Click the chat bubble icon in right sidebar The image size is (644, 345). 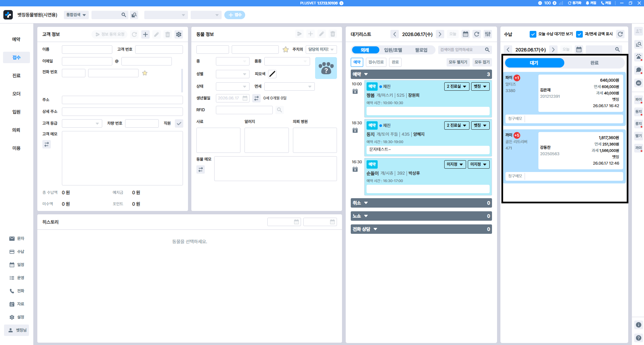pos(638,70)
